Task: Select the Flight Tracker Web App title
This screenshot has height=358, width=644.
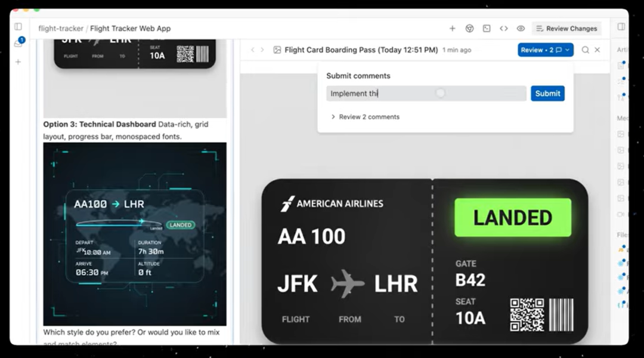Action: (130, 28)
